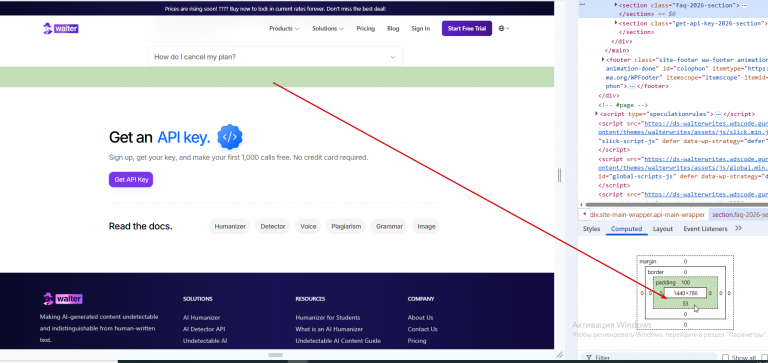Click the padding-bottom value 53
The height and width of the screenshot is (363, 768).
coord(685,304)
